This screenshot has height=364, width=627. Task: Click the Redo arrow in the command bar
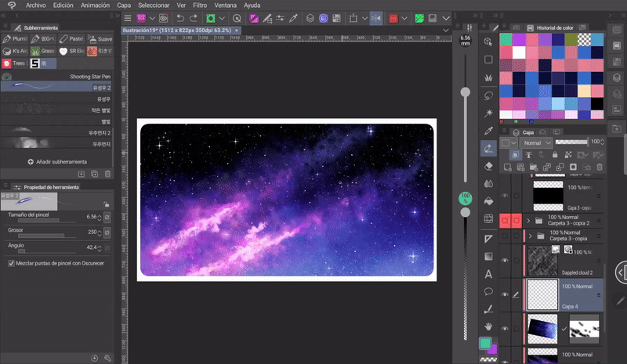point(194,17)
